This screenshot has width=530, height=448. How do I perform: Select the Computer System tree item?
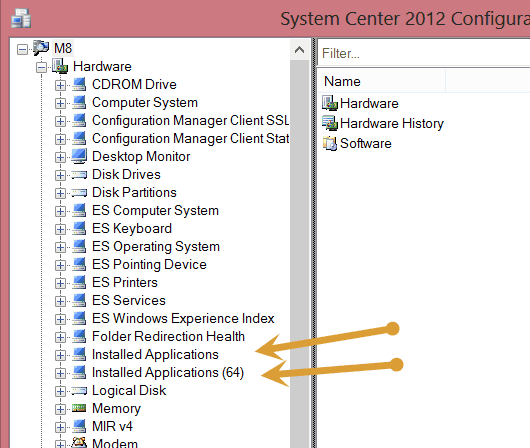(x=145, y=102)
